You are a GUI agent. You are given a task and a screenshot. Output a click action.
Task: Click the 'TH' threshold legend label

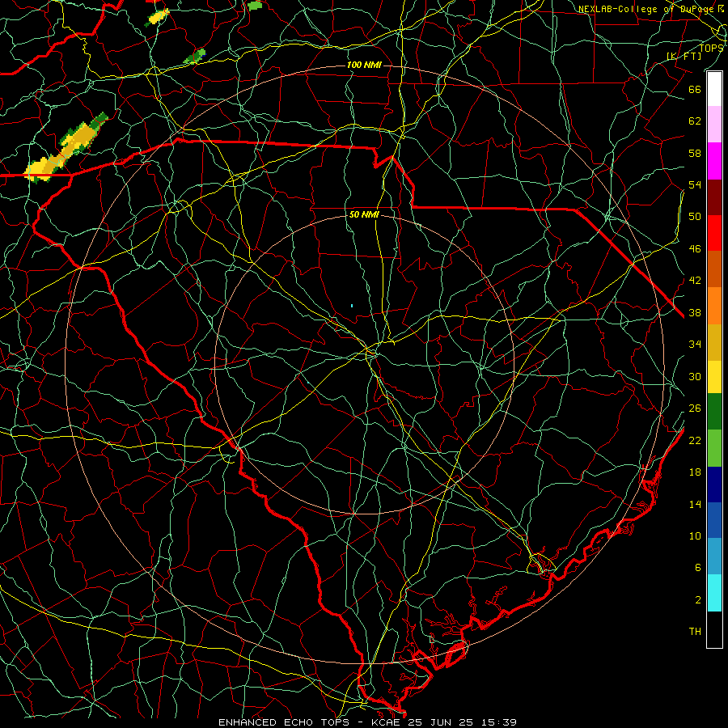click(x=695, y=631)
